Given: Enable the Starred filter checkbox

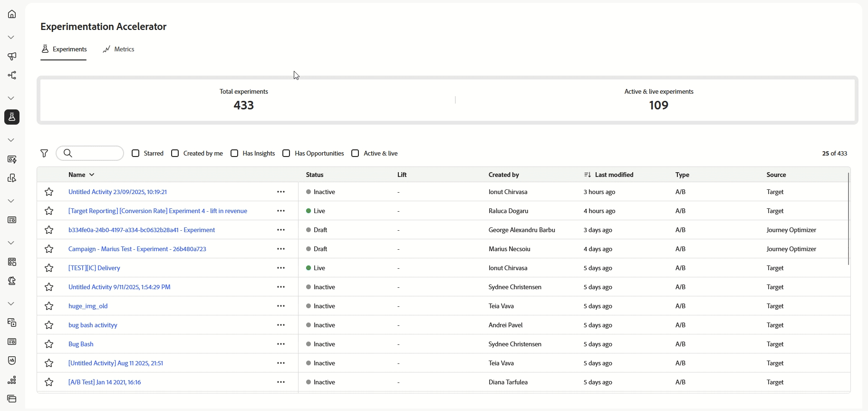Looking at the screenshot, I should click(135, 153).
